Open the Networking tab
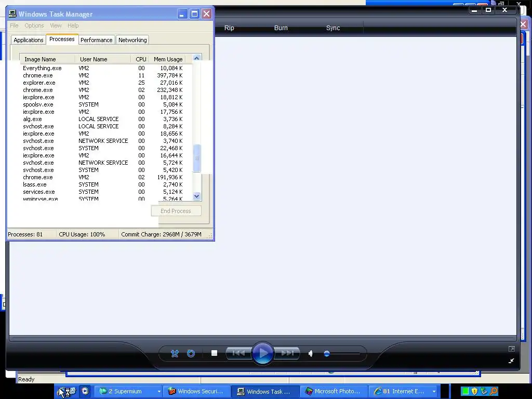Image resolution: width=532 pixels, height=399 pixels. [x=132, y=40]
